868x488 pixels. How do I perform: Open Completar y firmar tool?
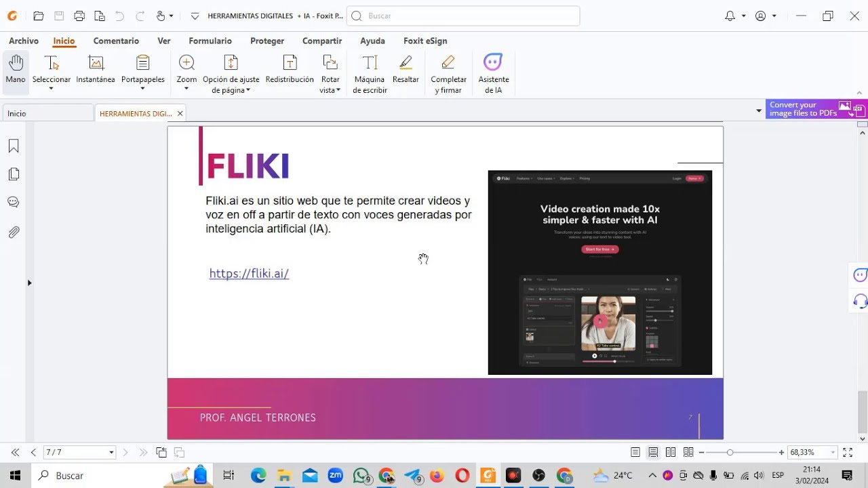click(x=448, y=75)
